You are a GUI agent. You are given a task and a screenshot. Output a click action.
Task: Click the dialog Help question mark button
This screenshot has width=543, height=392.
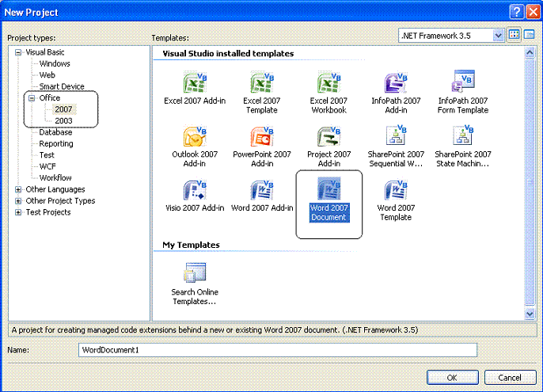tap(516, 12)
